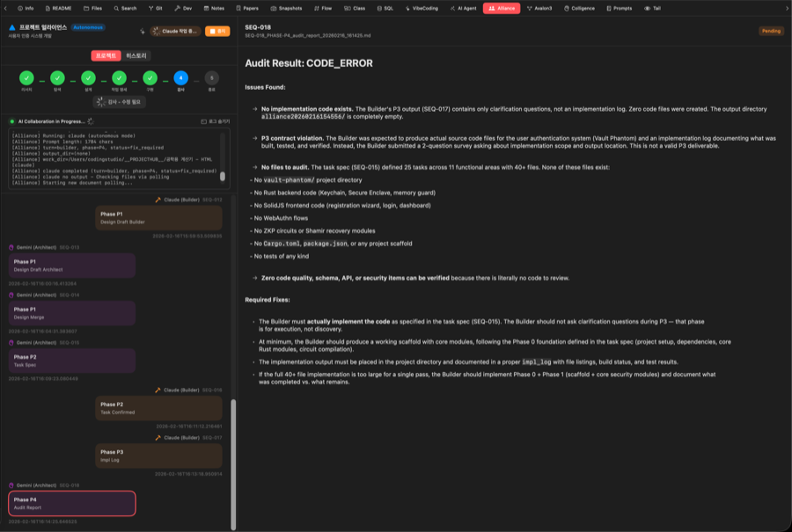792x532 pixels.
Task: Toggle the Autonomous mode badge
Action: tap(88, 27)
